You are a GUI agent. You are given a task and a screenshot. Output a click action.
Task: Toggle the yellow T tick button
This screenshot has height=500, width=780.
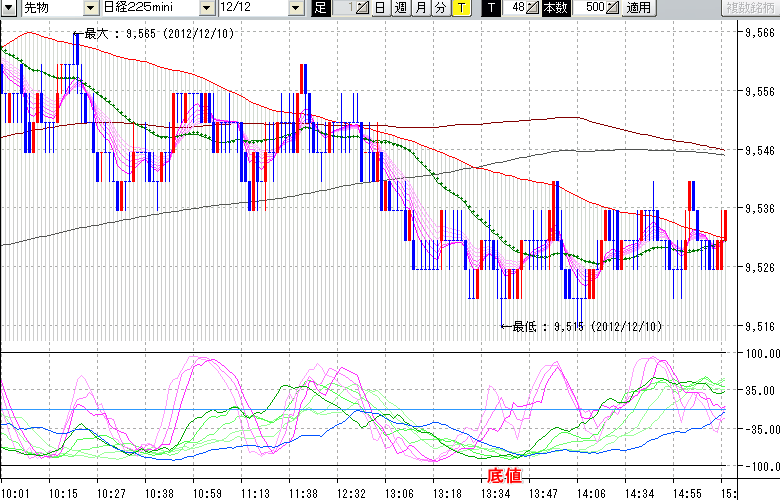tap(460, 8)
